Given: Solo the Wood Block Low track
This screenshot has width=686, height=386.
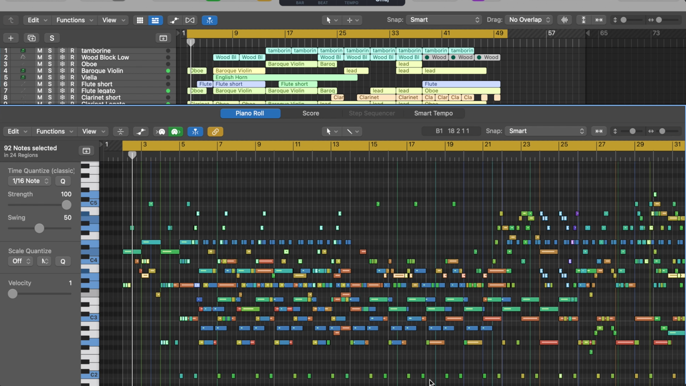Looking at the screenshot, I should [49, 57].
